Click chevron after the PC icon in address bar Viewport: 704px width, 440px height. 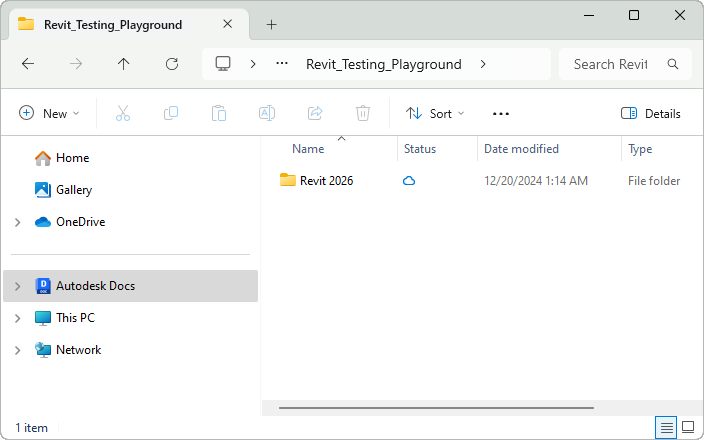click(x=253, y=64)
